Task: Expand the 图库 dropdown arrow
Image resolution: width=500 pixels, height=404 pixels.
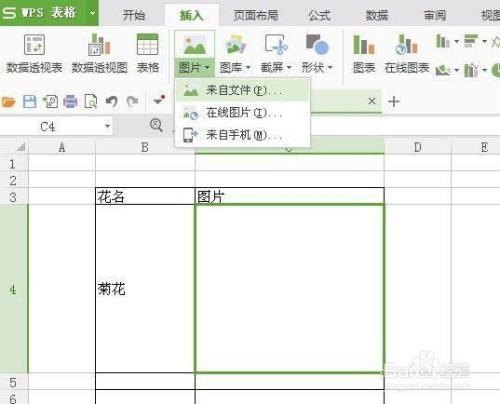Action: pos(248,68)
